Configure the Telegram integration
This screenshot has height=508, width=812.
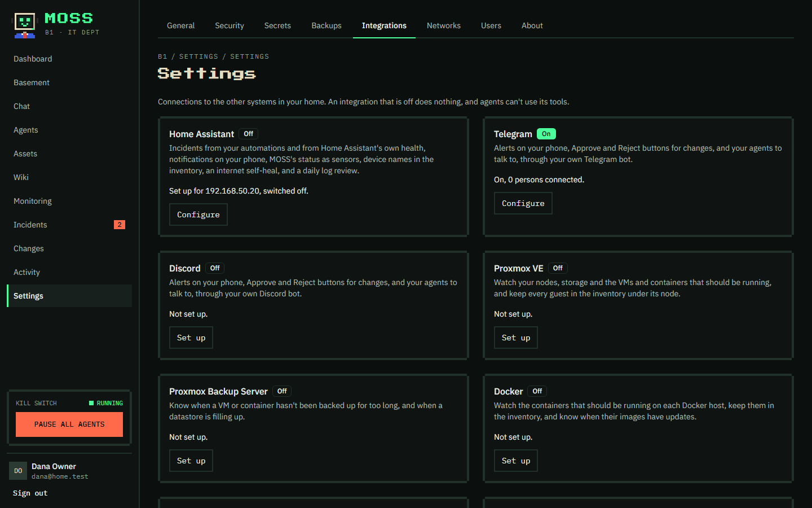pyautogui.click(x=523, y=203)
